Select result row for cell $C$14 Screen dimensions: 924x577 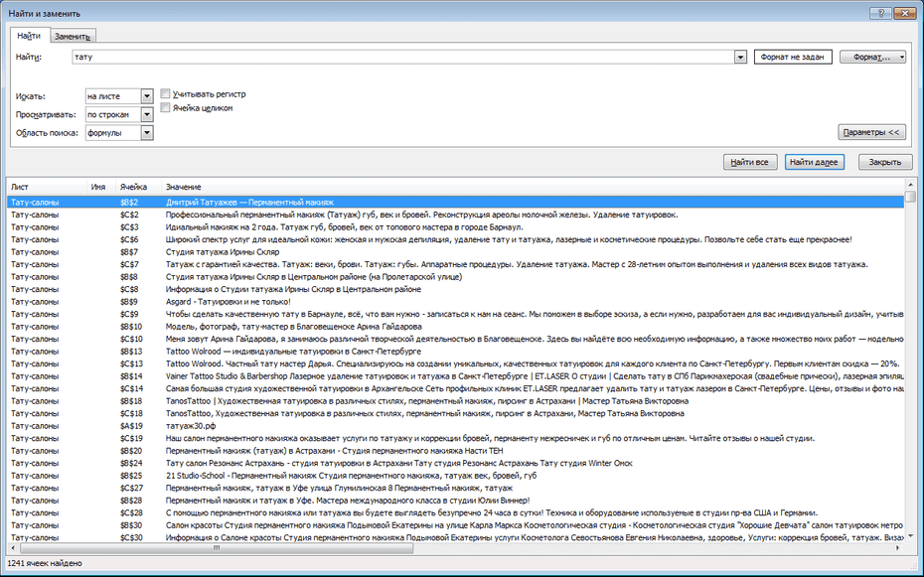point(455,388)
